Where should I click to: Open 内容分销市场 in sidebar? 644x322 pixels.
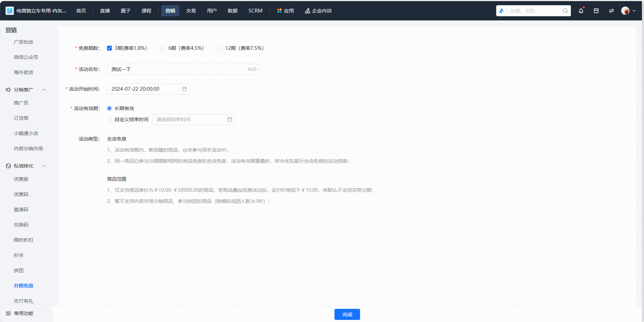(28, 149)
